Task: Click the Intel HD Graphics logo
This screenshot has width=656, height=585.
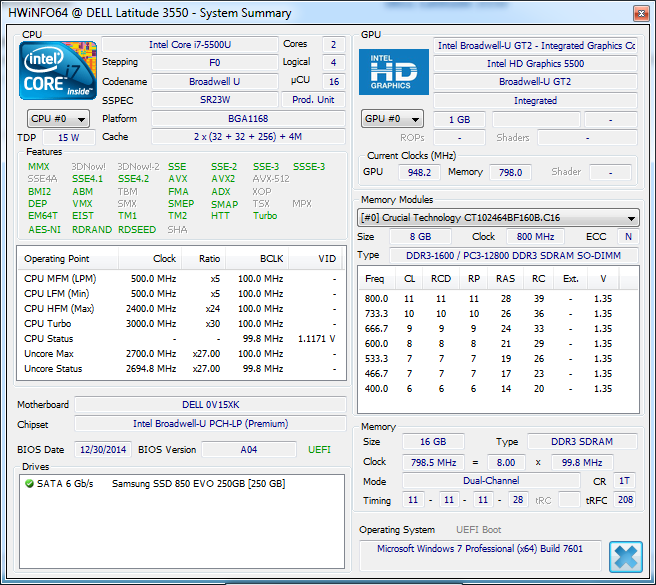Action: pos(394,72)
